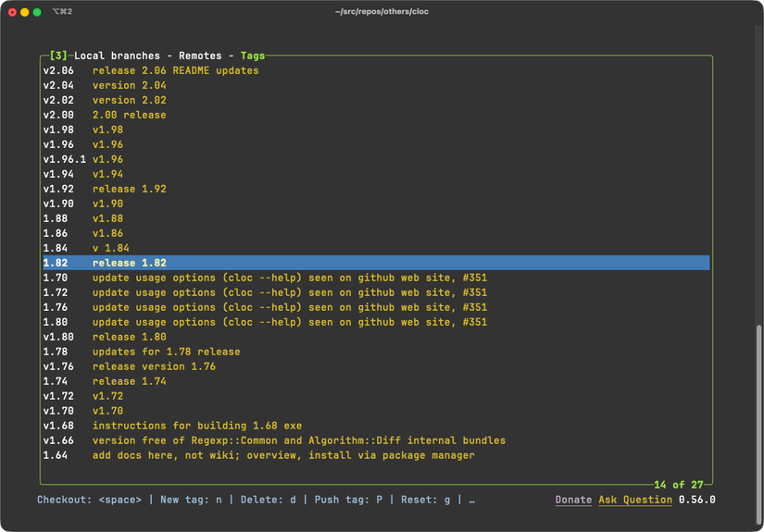The width and height of the screenshot is (764, 532).
Task: Select the 1.78 release updates tag
Action: coord(141,352)
